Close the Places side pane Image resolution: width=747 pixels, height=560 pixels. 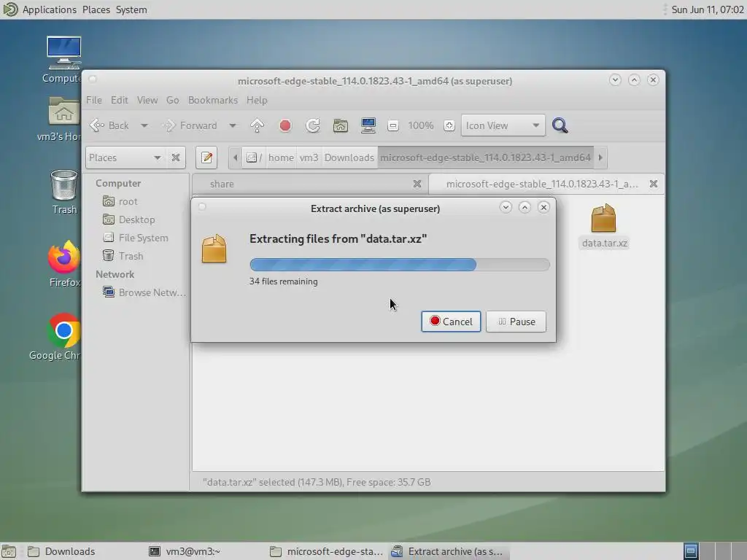(x=176, y=157)
